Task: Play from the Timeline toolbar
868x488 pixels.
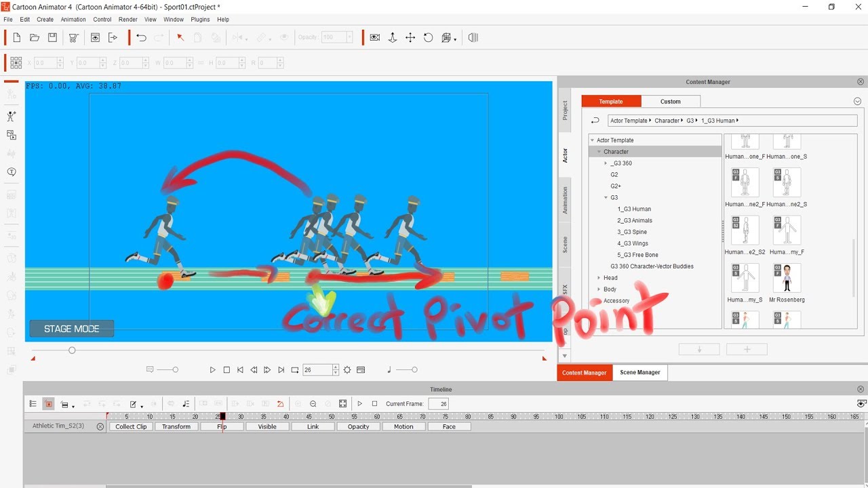Action: coord(360,404)
